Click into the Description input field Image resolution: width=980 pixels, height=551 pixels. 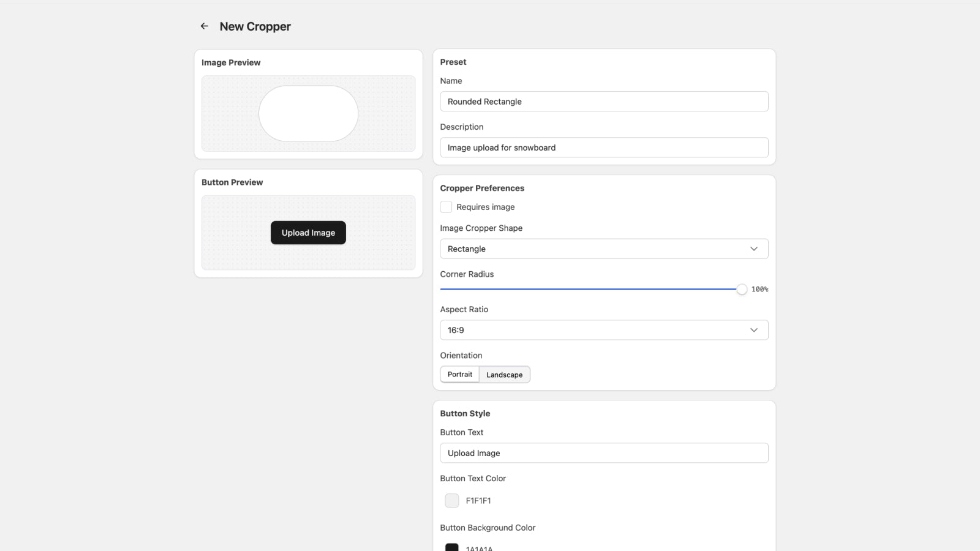(603, 148)
